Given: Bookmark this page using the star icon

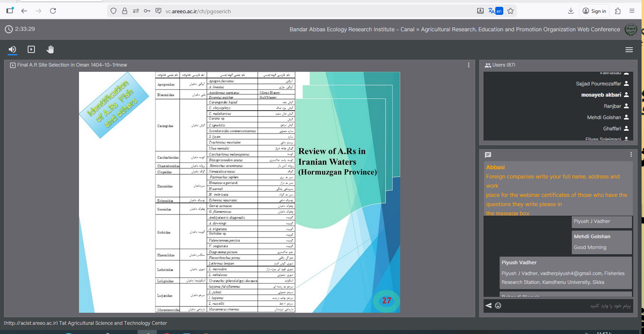Looking at the screenshot, I should [x=510, y=11].
